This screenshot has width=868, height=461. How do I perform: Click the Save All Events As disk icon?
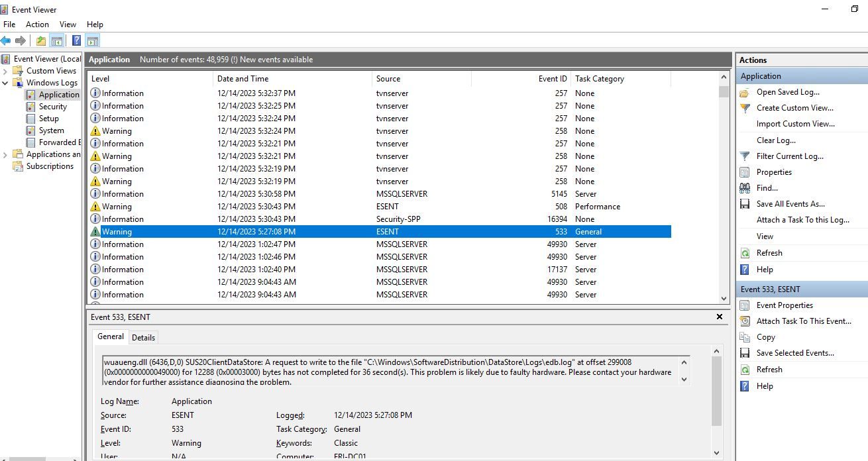pos(745,203)
